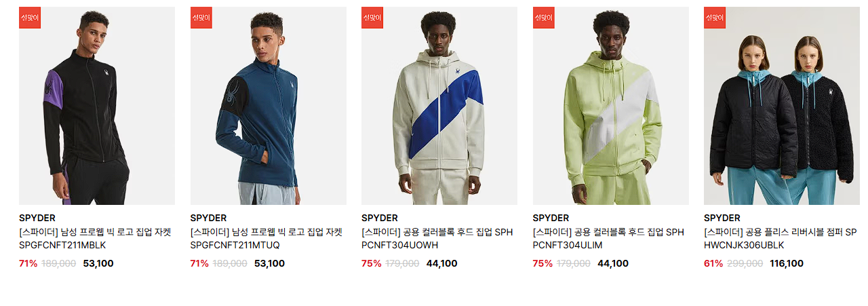Click SPYDER brand name under fleece jumper
This screenshot has height=306, width=868.
[x=722, y=218]
